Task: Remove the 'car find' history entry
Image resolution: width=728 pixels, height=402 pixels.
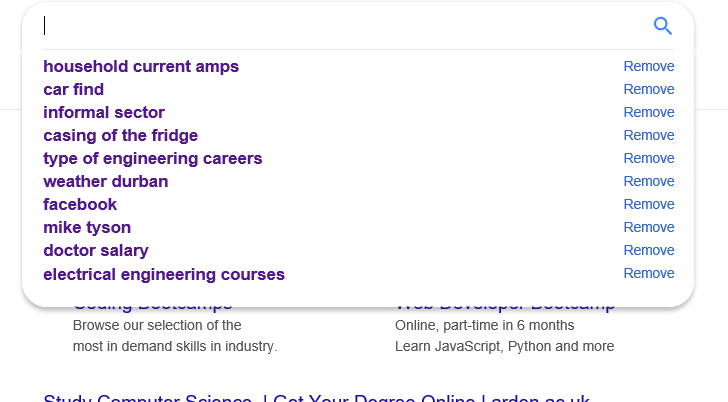Action: click(648, 90)
